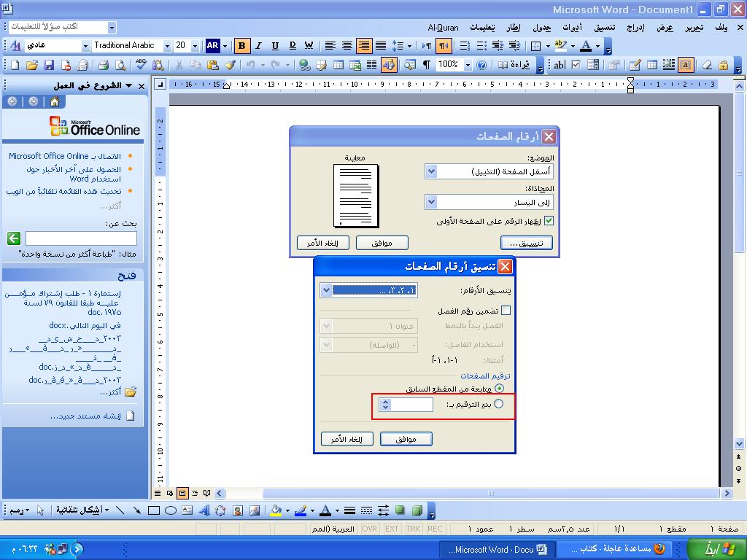The image size is (747, 560).
Task: Click 'موافق' in the 'تنسيق أرقام الصفحات' dialog
Action: coord(406,439)
